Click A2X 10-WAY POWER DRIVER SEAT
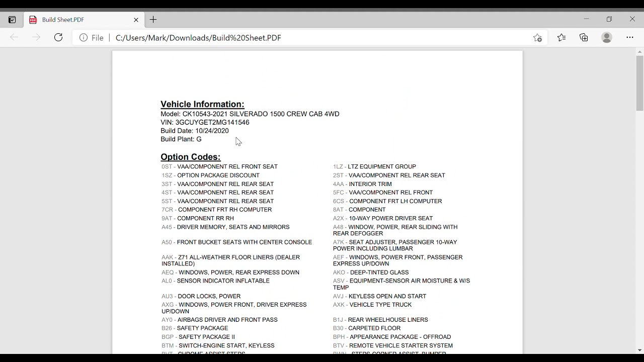This screenshot has height=362, width=644. coord(383,218)
